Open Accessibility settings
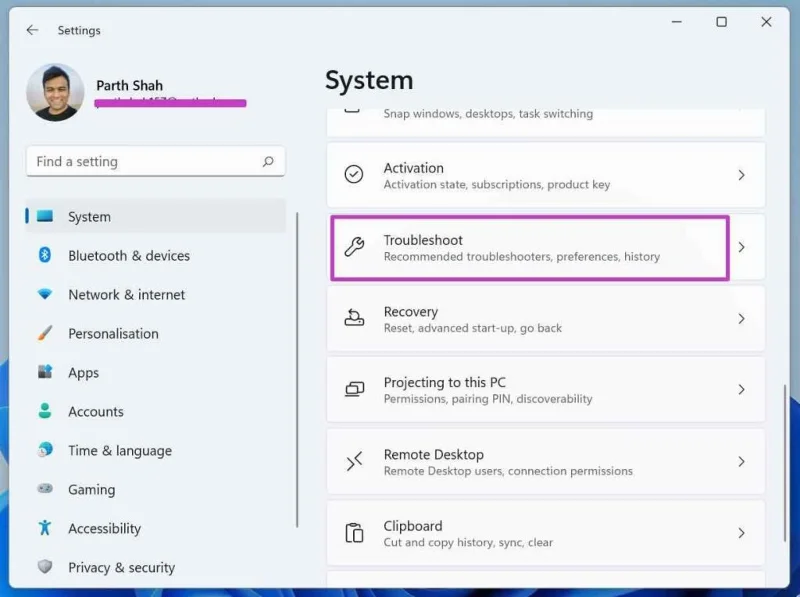The width and height of the screenshot is (800, 597). (x=156, y=529)
